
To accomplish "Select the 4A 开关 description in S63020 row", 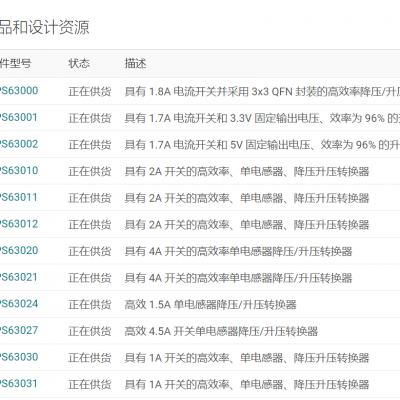I will point(238,251).
